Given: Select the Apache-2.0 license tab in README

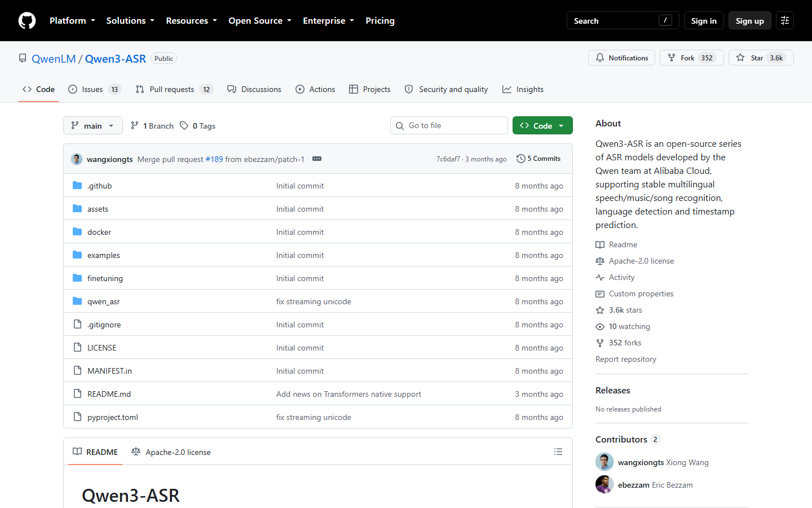Looking at the screenshot, I should [171, 452].
